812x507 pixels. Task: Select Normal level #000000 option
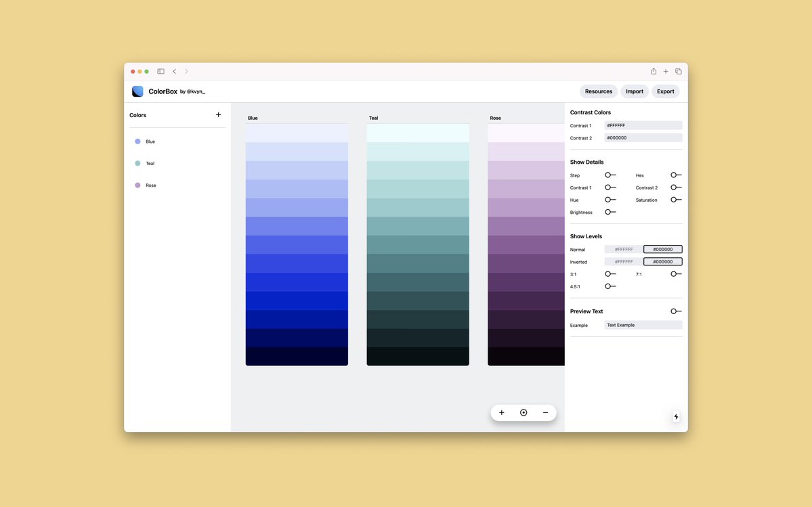pos(663,249)
